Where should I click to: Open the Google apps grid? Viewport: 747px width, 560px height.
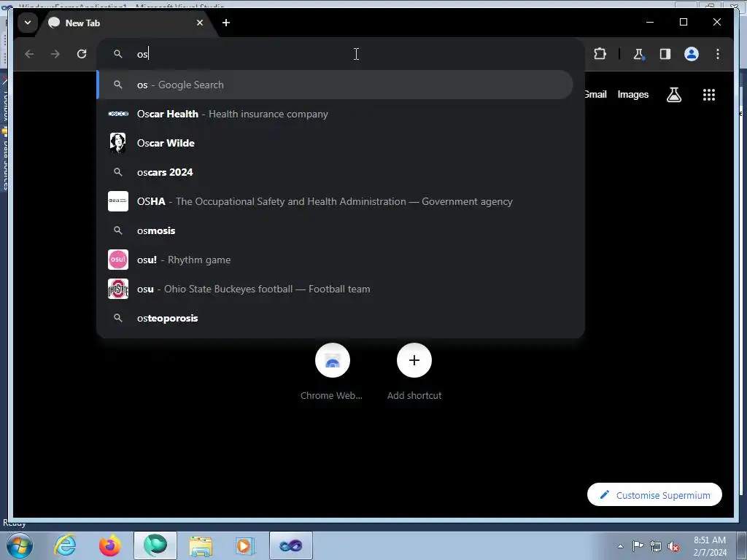[709, 95]
